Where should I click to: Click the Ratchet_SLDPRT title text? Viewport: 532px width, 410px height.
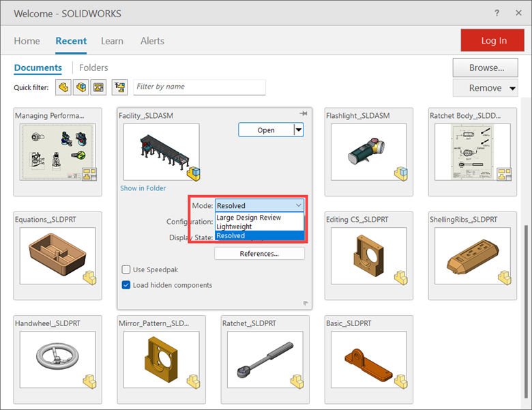coord(250,323)
